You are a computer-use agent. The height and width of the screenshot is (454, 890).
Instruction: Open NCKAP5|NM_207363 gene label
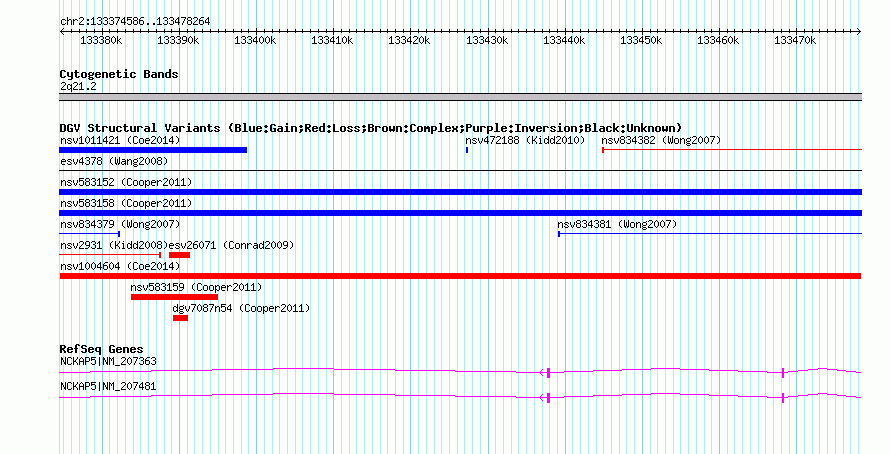[x=108, y=361]
